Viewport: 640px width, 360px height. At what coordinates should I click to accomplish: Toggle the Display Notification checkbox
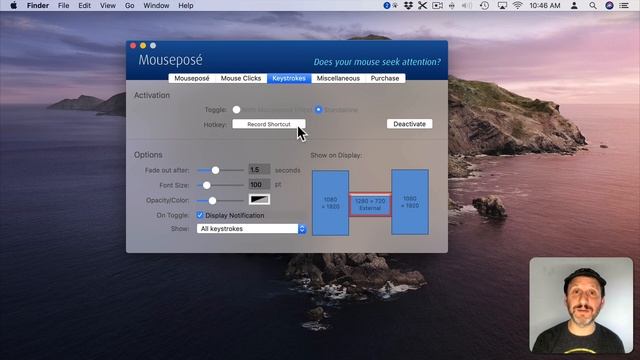click(200, 215)
